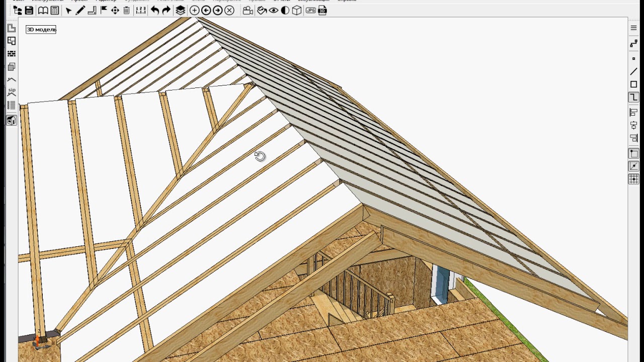The image size is (644, 362).
Task: Open the floor plan rooms icon
Action: pos(12,41)
